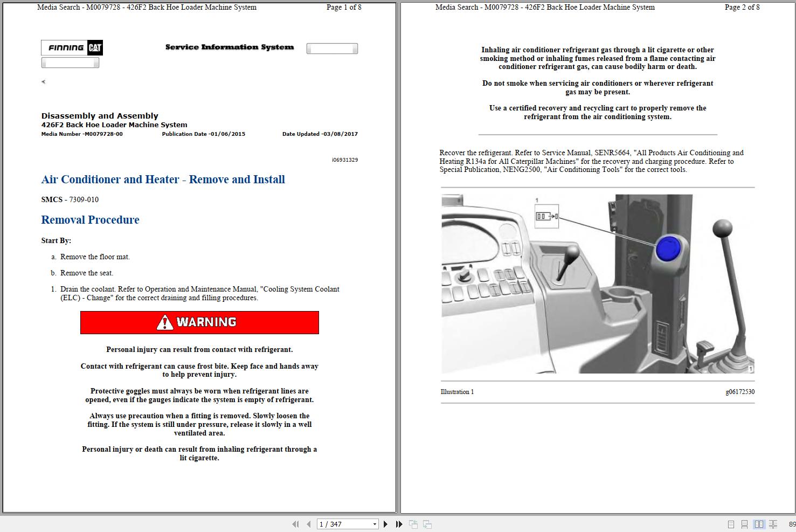Expand the field below the Finning logo
The width and height of the screenshot is (796, 532).
pos(70,62)
